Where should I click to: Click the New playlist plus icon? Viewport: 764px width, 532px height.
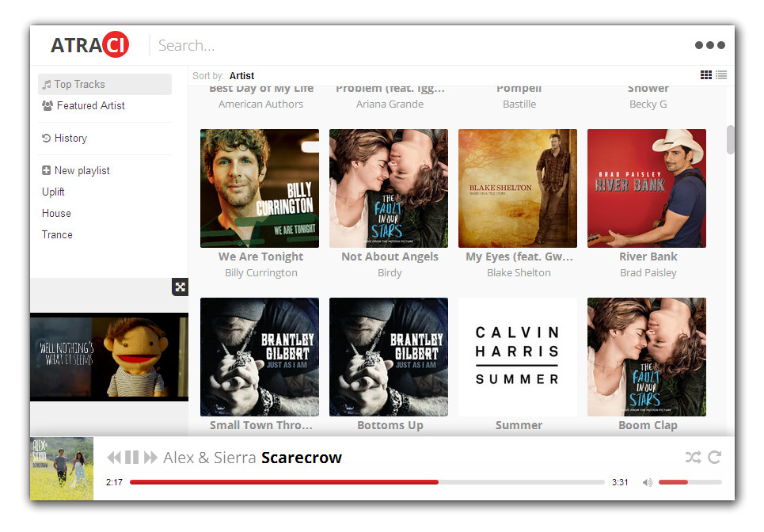click(x=46, y=170)
